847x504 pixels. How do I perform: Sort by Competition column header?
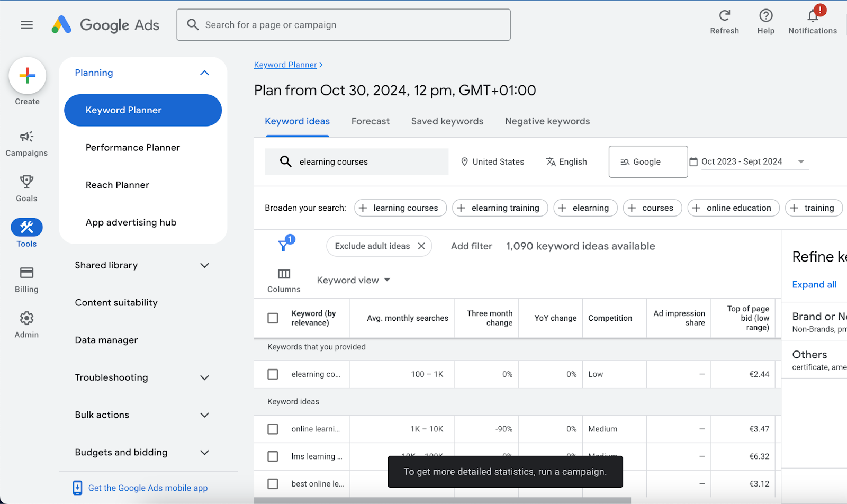click(610, 318)
